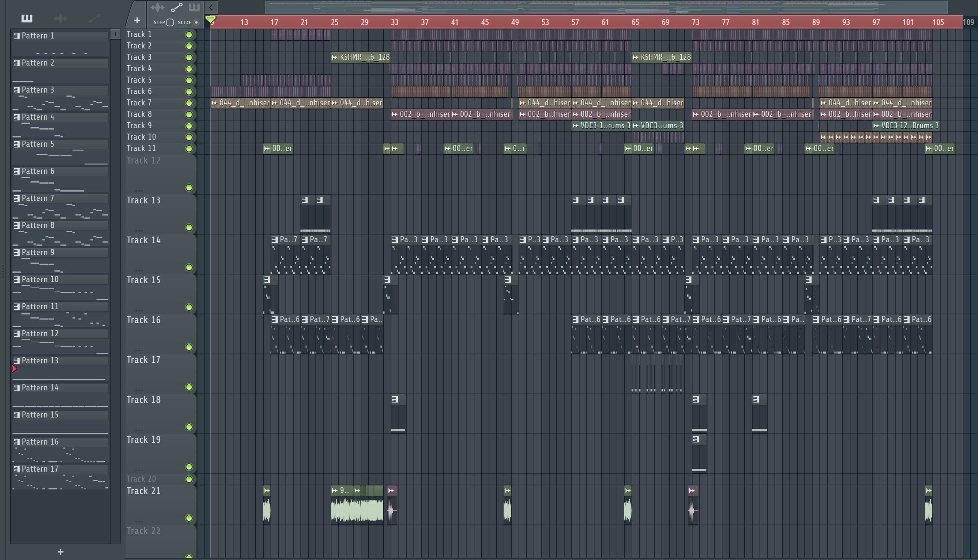This screenshot has width=978, height=560.
Task: Click the piano roll icon beside Pattern 17
Action: point(16,469)
